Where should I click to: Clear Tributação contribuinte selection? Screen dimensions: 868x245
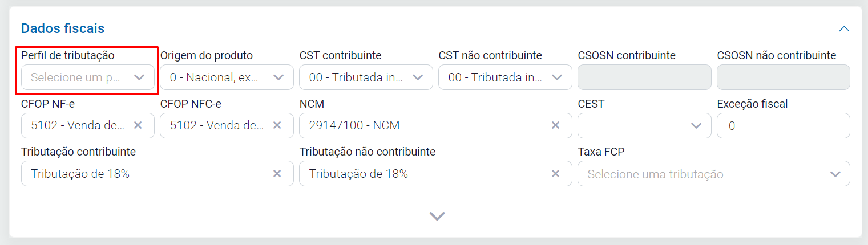pyautogui.click(x=277, y=174)
